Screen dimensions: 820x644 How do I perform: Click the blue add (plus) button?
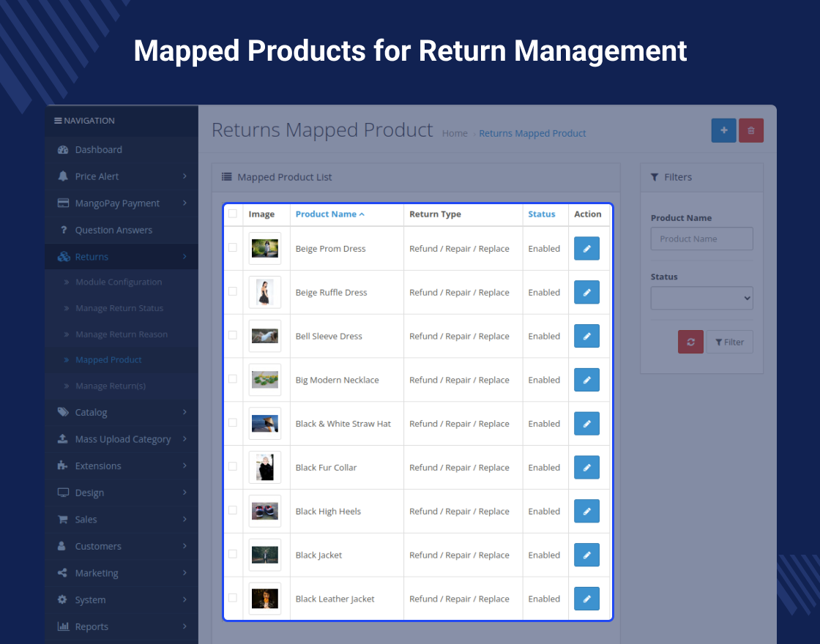click(724, 131)
